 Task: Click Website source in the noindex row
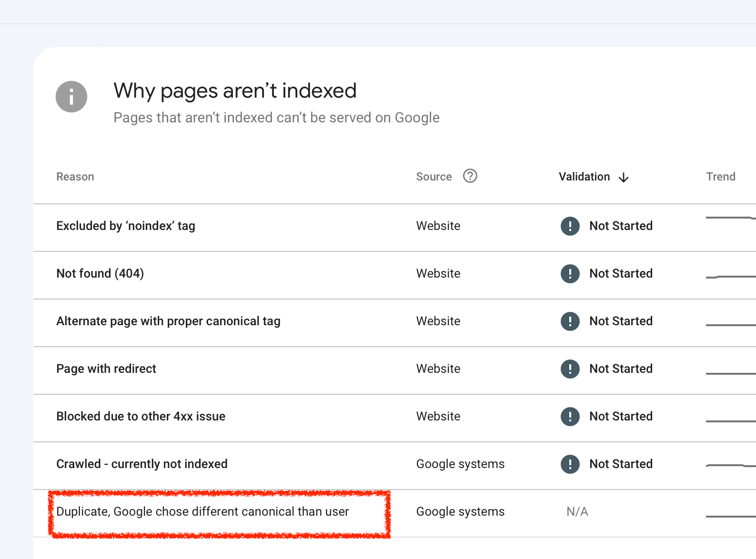pyautogui.click(x=438, y=226)
